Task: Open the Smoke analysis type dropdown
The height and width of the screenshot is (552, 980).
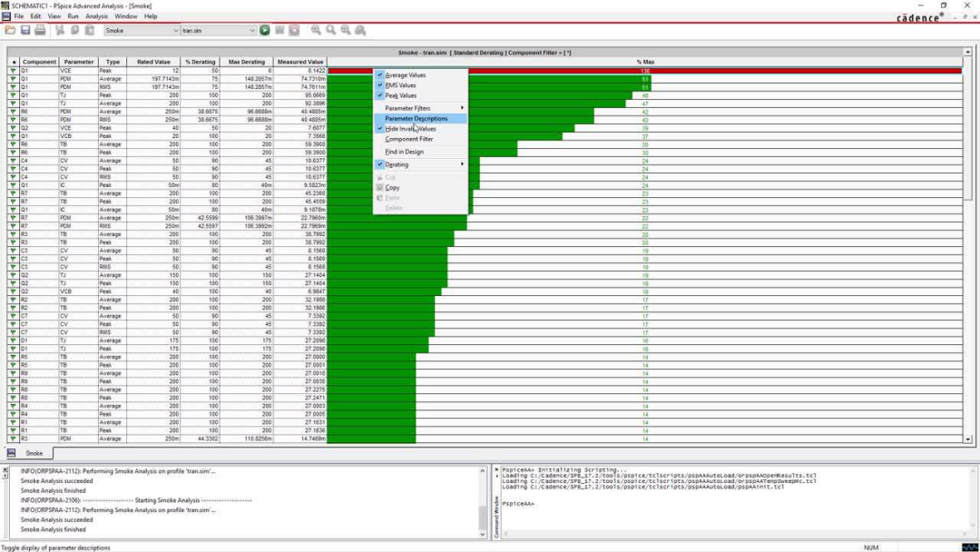Action: [175, 30]
